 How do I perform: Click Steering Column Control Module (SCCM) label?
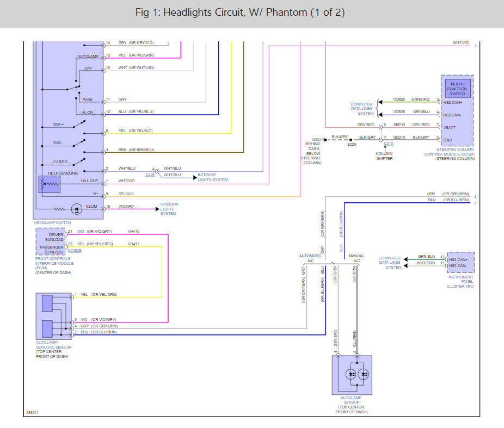click(450, 152)
